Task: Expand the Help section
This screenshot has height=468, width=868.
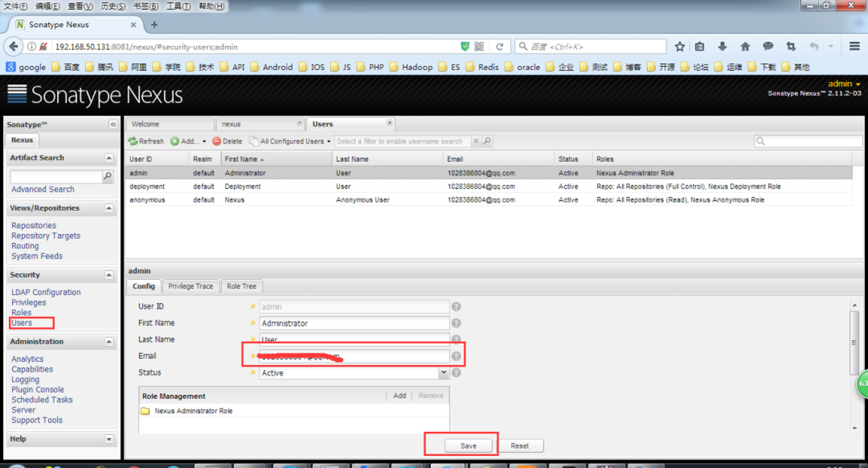Action: (109, 439)
